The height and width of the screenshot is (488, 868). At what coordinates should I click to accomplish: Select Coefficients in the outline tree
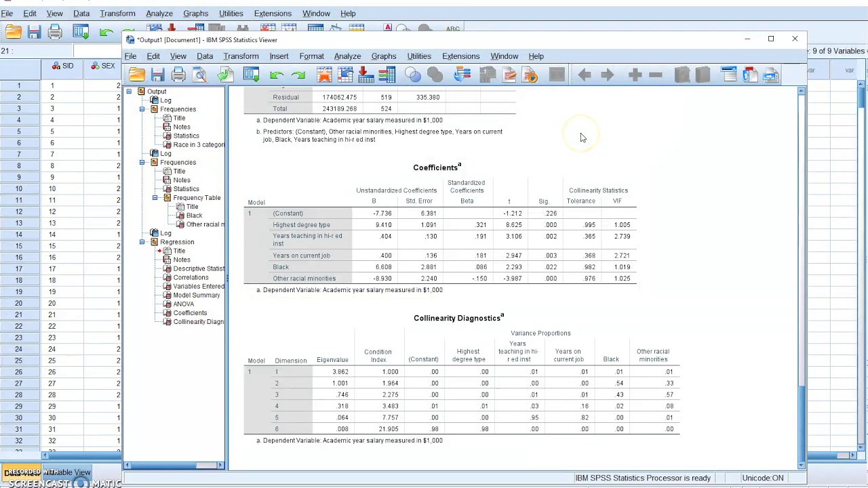[x=190, y=313]
